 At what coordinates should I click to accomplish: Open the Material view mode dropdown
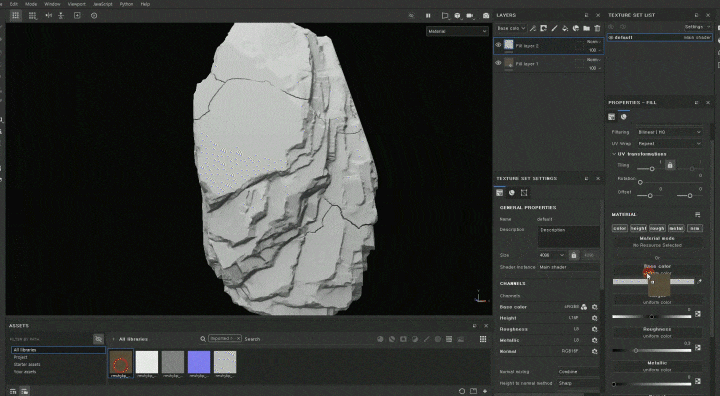pyautogui.click(x=457, y=31)
